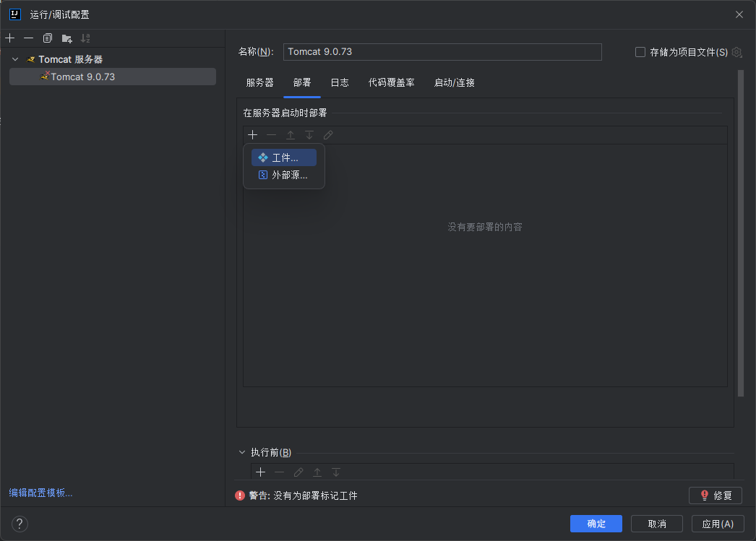Switch to the 代码覆盖率 tab

pyautogui.click(x=392, y=82)
